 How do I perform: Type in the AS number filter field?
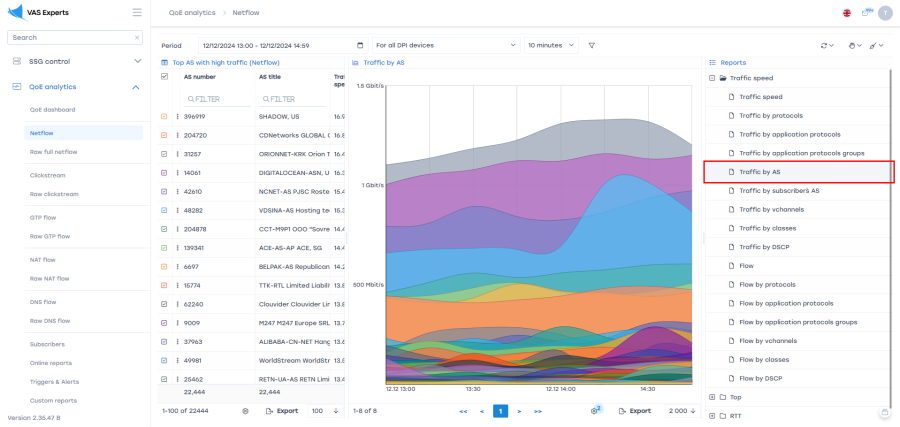click(x=216, y=99)
